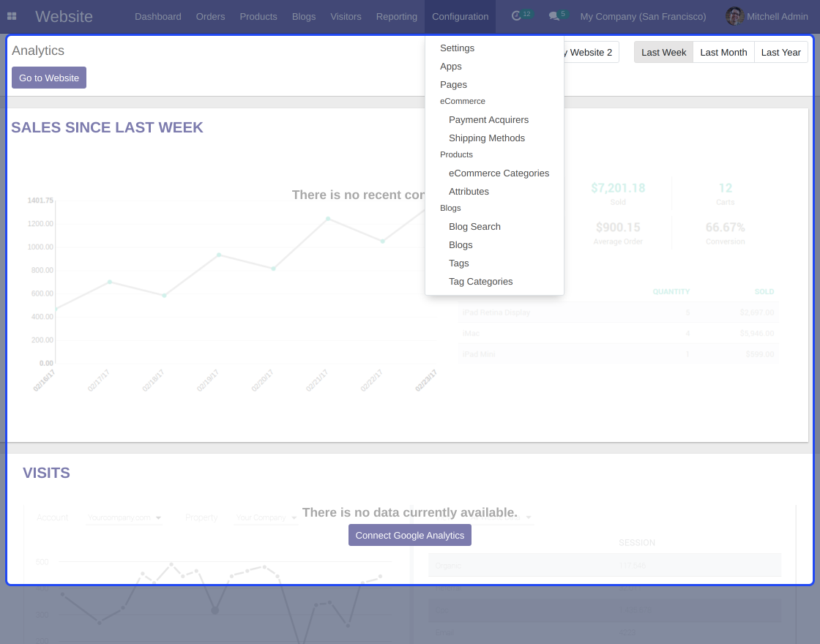Open Attributes entry

coord(495,191)
